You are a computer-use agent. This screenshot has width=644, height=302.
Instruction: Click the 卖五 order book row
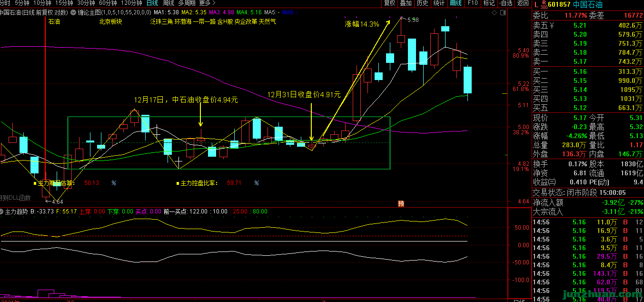pos(588,25)
